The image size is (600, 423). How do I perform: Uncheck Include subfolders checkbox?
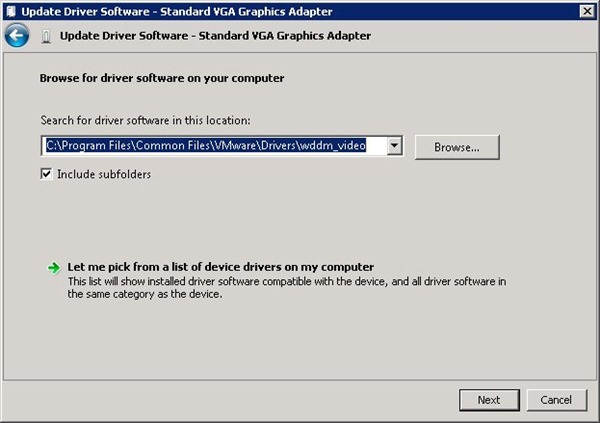coord(46,174)
